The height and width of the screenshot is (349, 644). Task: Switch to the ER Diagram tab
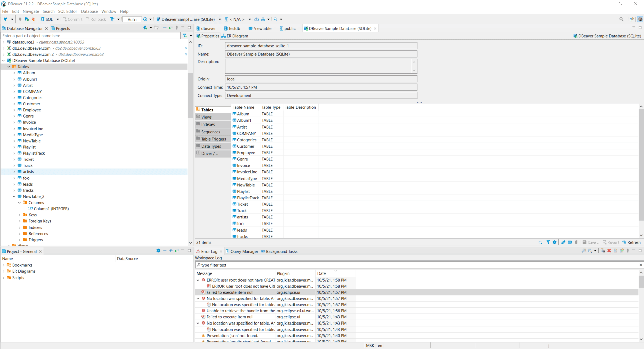[x=235, y=36]
